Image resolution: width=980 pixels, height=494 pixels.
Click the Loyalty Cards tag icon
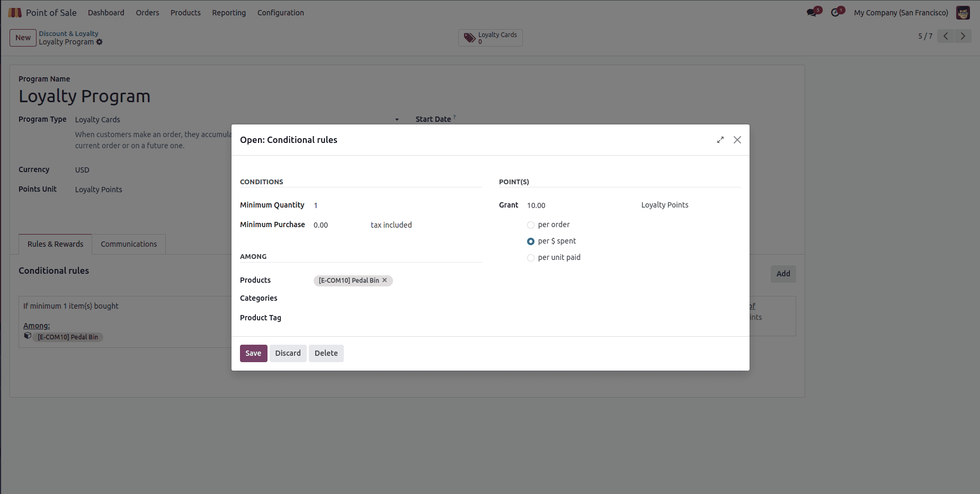[469, 38]
